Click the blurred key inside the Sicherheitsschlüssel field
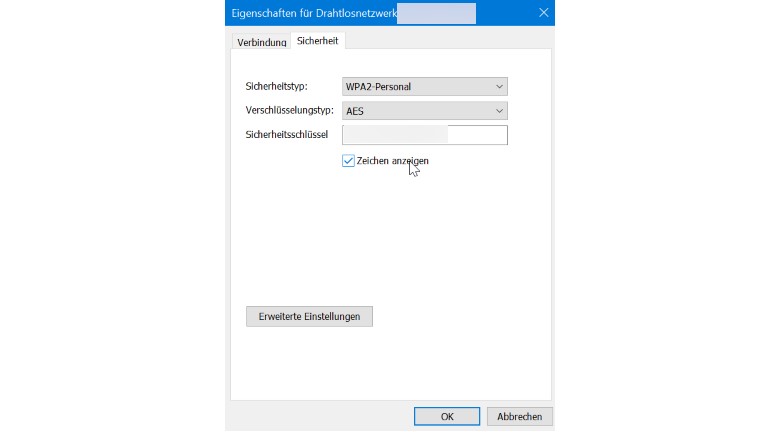Image resolution: width=768 pixels, height=432 pixels. click(396, 135)
